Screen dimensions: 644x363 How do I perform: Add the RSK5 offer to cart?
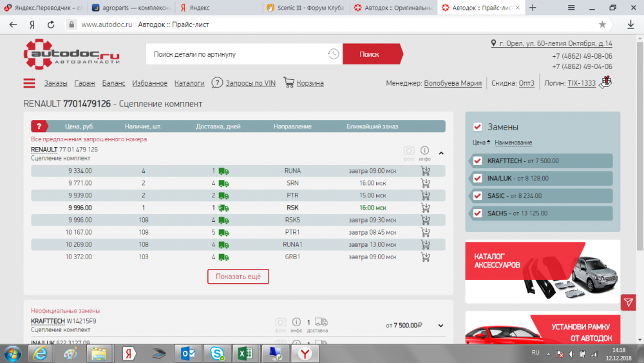click(426, 220)
